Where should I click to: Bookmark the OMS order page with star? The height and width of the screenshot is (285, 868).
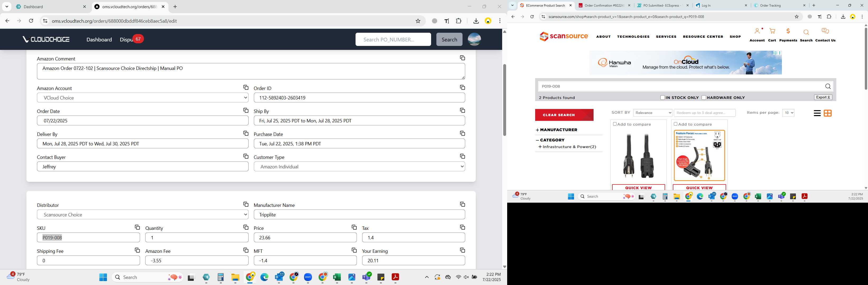pyautogui.click(x=418, y=21)
